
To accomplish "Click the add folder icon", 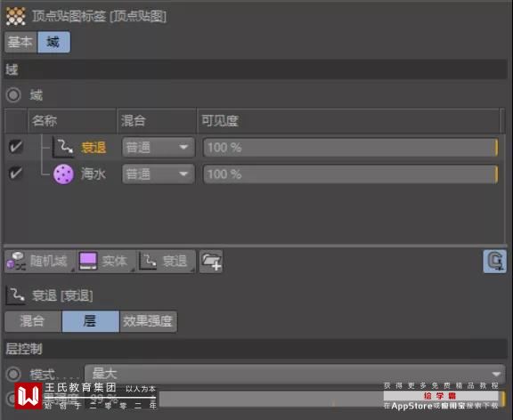I will (211, 262).
